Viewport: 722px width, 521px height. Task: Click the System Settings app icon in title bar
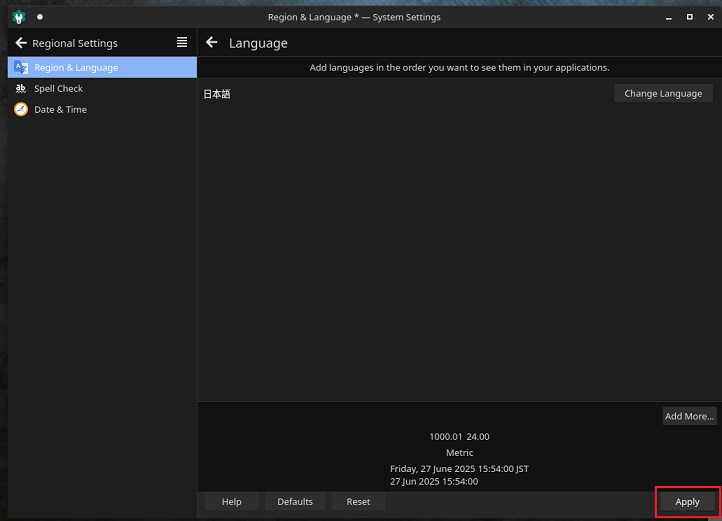19,17
